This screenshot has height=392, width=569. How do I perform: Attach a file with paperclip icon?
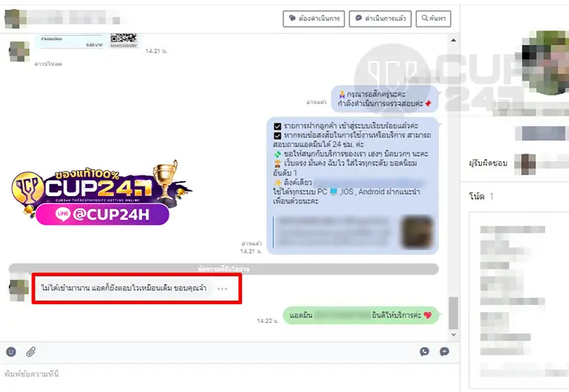31,352
